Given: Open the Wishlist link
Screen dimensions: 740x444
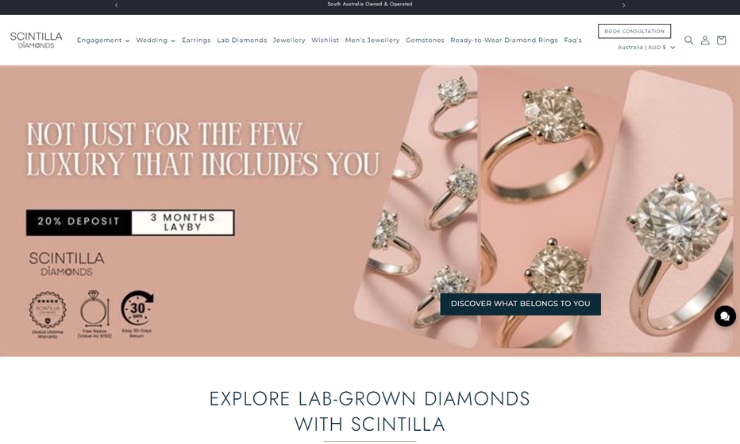Looking at the screenshot, I should [x=325, y=40].
